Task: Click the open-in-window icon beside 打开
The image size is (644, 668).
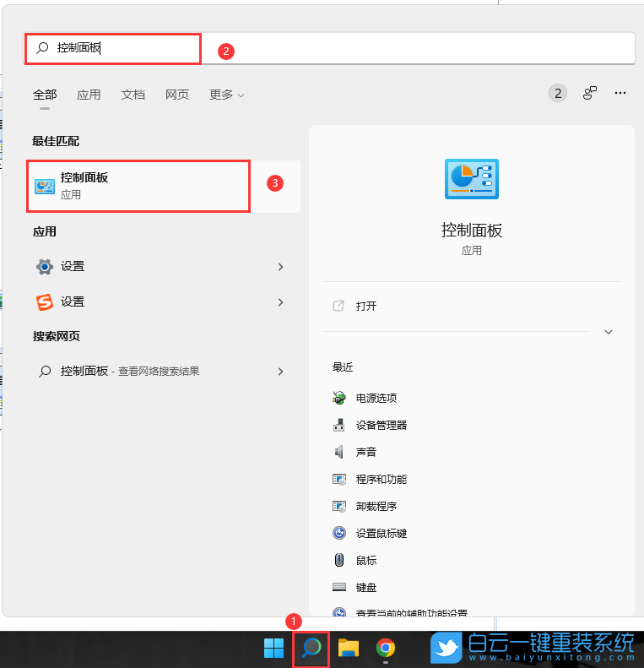Action: pyautogui.click(x=338, y=306)
